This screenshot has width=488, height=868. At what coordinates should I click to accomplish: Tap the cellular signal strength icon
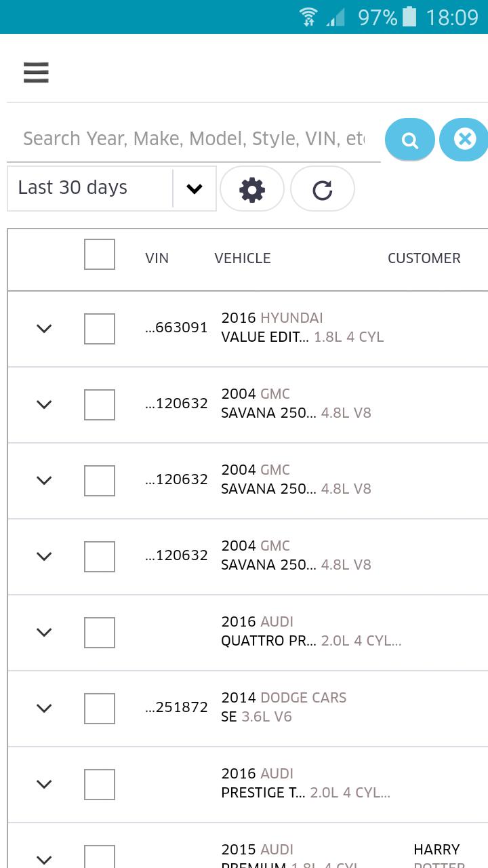tap(335, 17)
